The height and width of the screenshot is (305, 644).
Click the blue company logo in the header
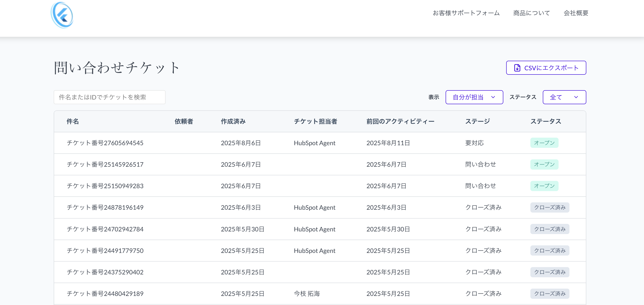(62, 15)
